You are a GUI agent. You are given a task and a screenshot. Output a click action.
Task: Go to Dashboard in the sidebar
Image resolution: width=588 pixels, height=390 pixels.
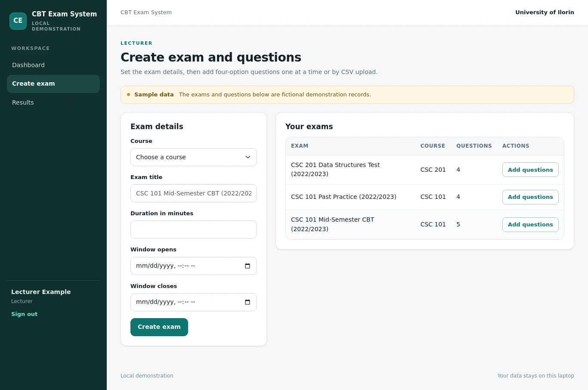53,65
